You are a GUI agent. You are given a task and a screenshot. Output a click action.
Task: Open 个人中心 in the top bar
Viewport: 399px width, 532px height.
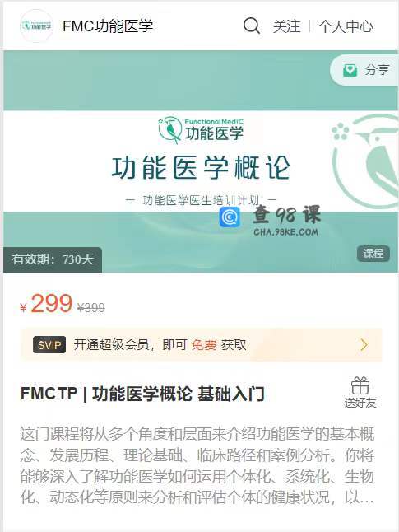346,26
